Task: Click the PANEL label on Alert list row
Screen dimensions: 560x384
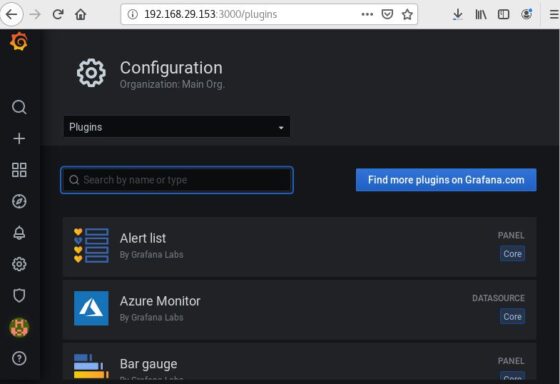Action: [x=511, y=235]
